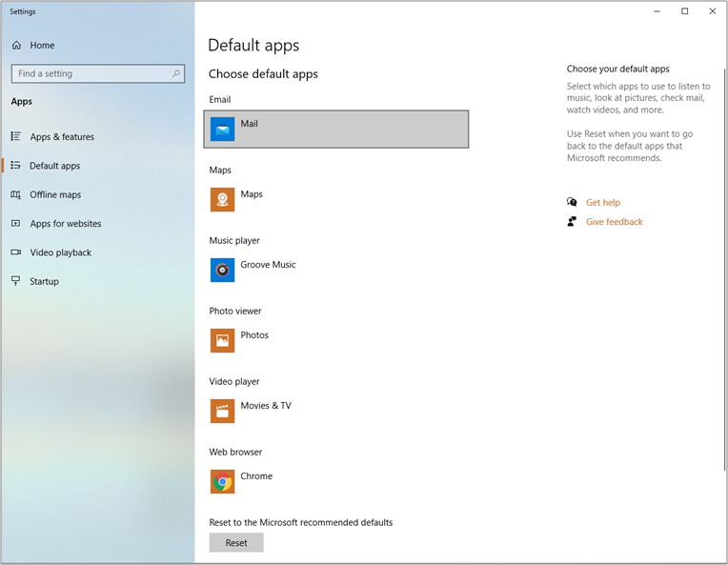Open the Get help link
Image resolution: width=728 pixels, height=565 pixels.
(x=602, y=202)
